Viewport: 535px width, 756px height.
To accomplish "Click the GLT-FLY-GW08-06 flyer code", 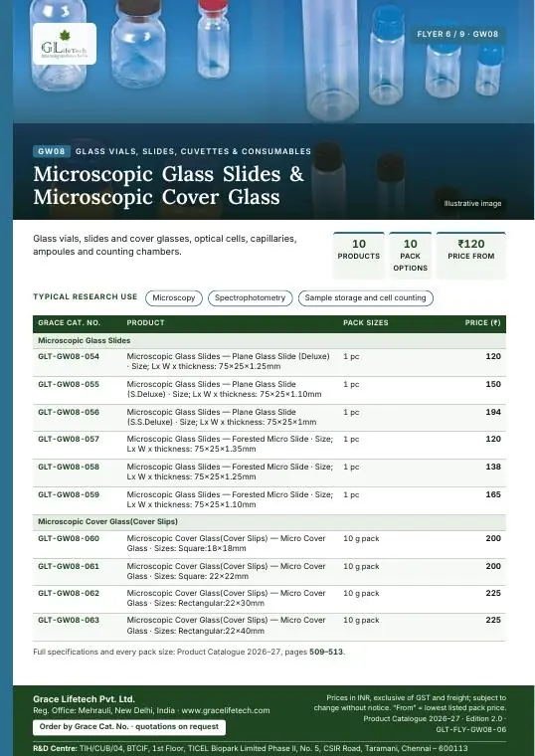I will 471,729.
